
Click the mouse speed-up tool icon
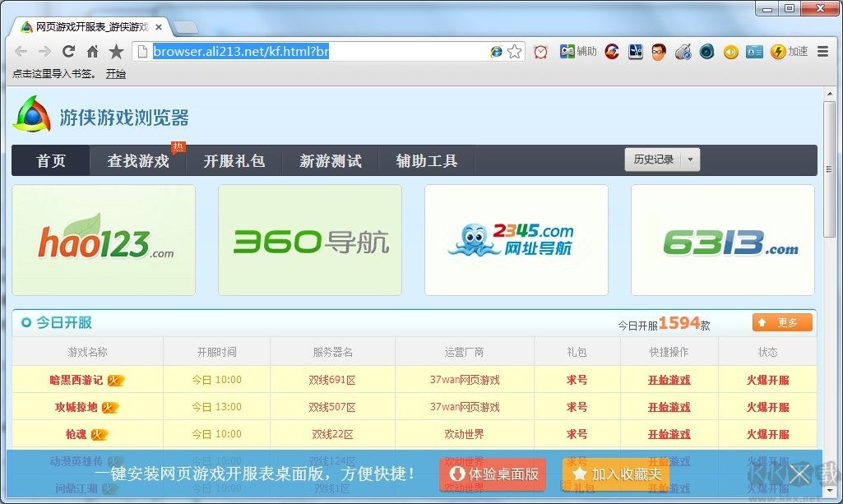683,51
